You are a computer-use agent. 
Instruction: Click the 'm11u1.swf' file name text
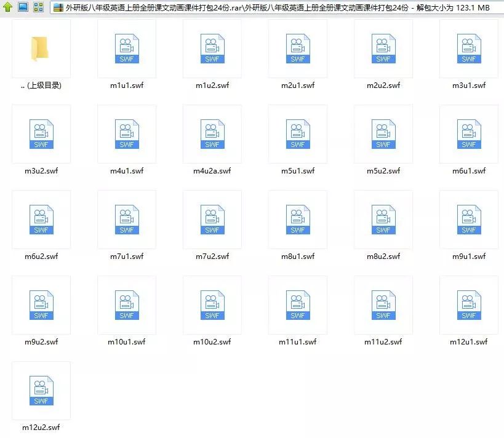coord(298,342)
